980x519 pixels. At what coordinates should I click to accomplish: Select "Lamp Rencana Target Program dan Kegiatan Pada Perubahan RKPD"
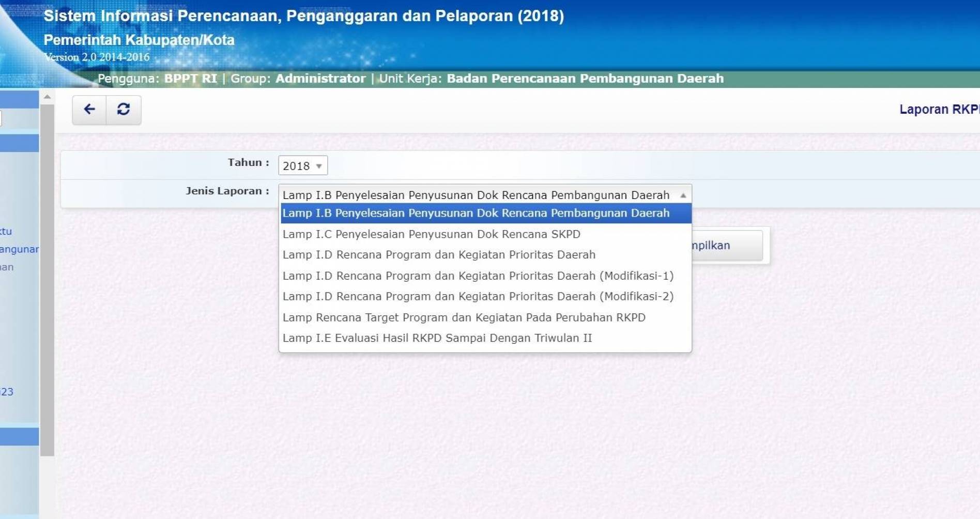tap(464, 317)
